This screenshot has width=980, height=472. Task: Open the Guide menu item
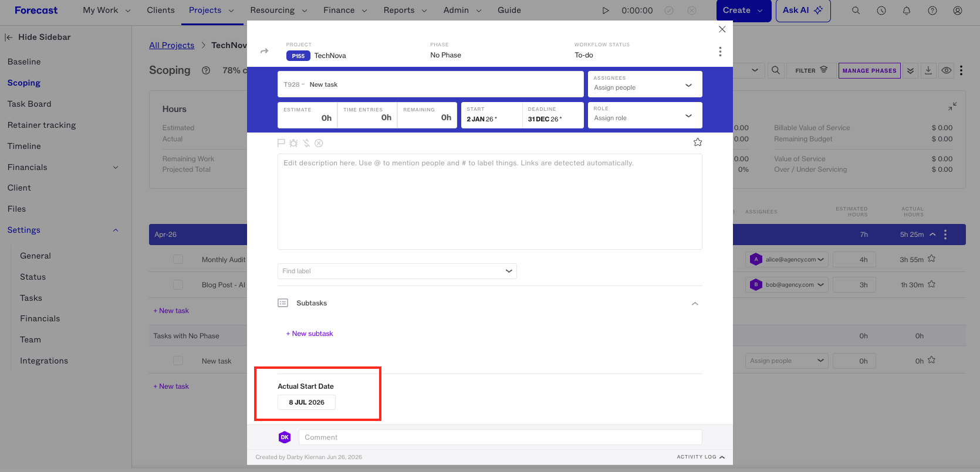point(509,11)
